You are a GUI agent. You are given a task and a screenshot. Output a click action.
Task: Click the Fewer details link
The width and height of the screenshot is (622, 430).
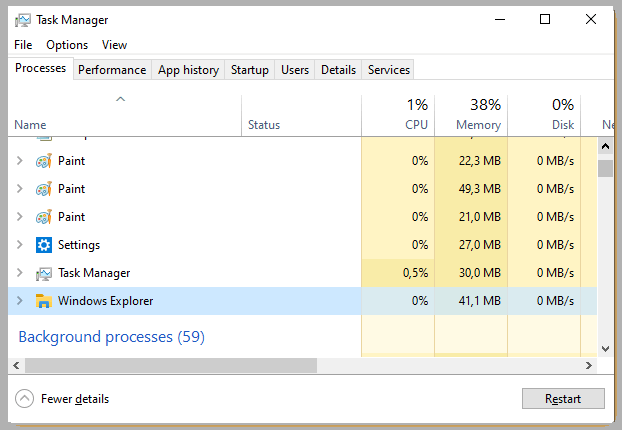(x=75, y=399)
